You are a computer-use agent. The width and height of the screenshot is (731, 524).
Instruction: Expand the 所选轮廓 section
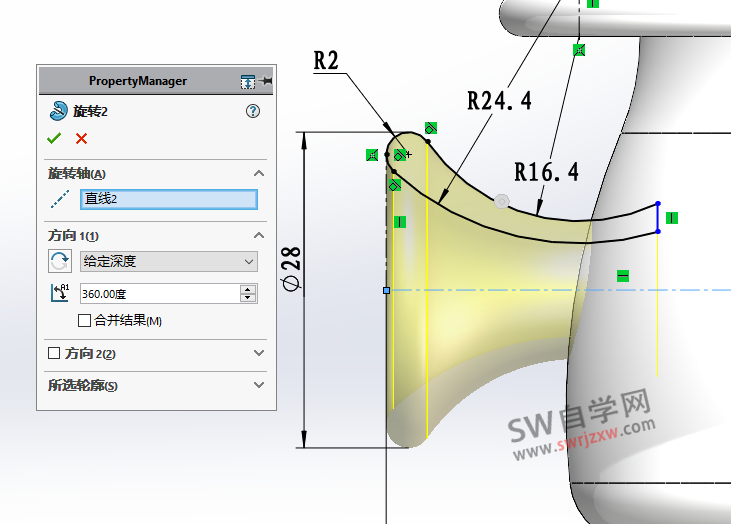pos(259,385)
